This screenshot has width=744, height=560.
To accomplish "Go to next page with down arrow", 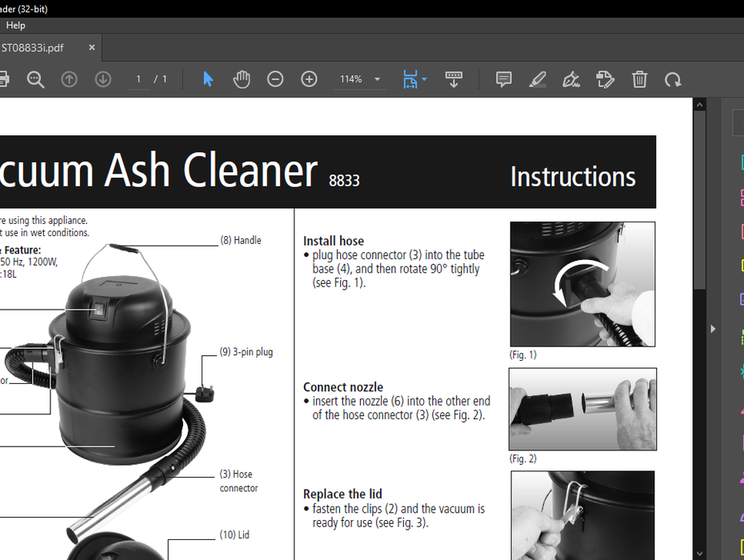I will 102,79.
